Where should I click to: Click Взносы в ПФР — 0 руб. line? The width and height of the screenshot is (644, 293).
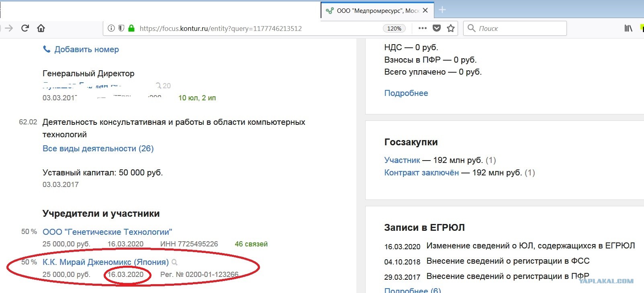(x=430, y=60)
